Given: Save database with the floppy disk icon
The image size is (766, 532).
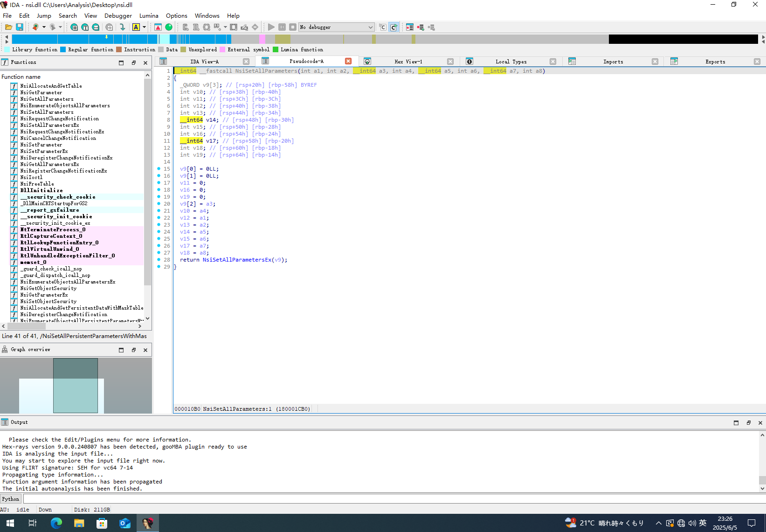Looking at the screenshot, I should (x=20, y=27).
